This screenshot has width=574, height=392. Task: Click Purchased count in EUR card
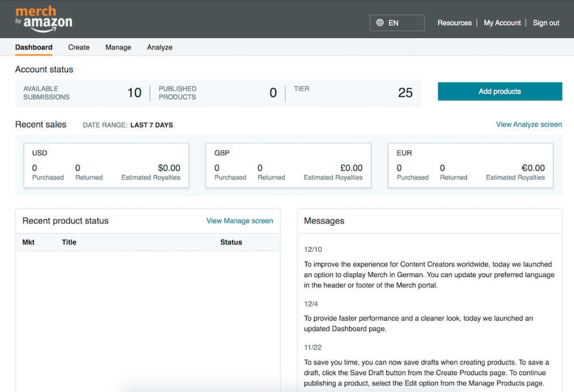point(399,168)
